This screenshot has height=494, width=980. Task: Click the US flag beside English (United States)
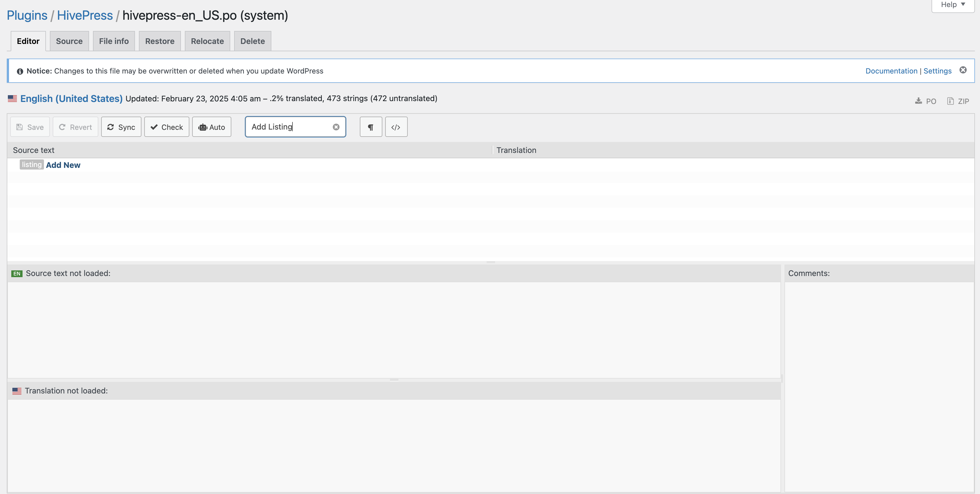(x=13, y=99)
